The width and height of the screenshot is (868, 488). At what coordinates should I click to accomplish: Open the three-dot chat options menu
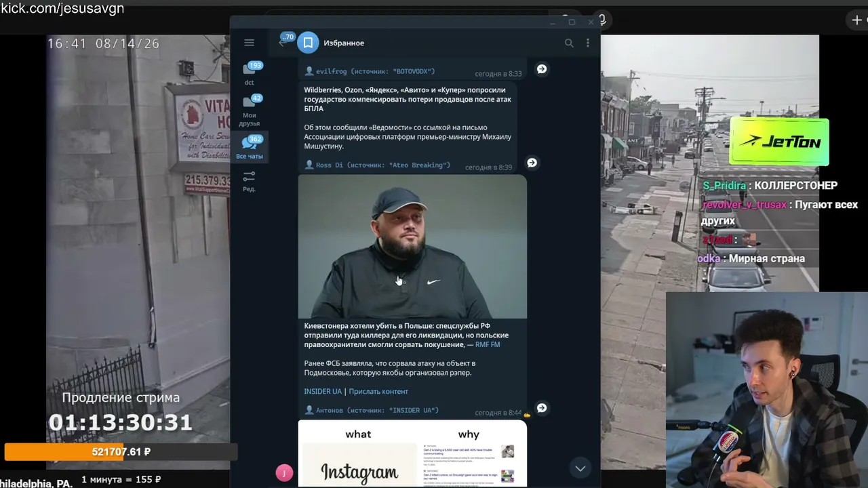[x=587, y=43]
